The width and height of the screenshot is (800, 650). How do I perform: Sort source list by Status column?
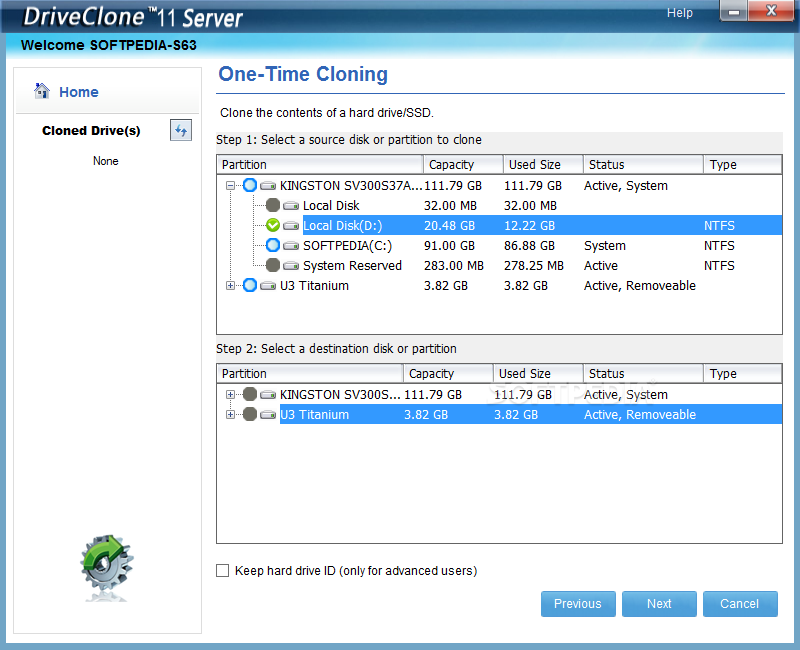click(x=643, y=164)
